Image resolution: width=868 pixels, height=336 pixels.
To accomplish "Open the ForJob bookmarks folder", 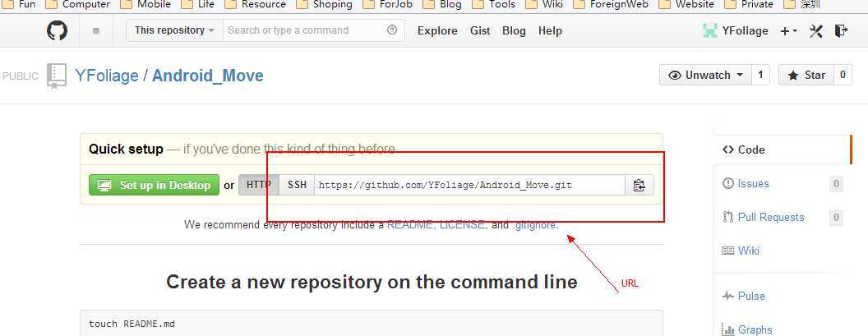I will pos(387,5).
